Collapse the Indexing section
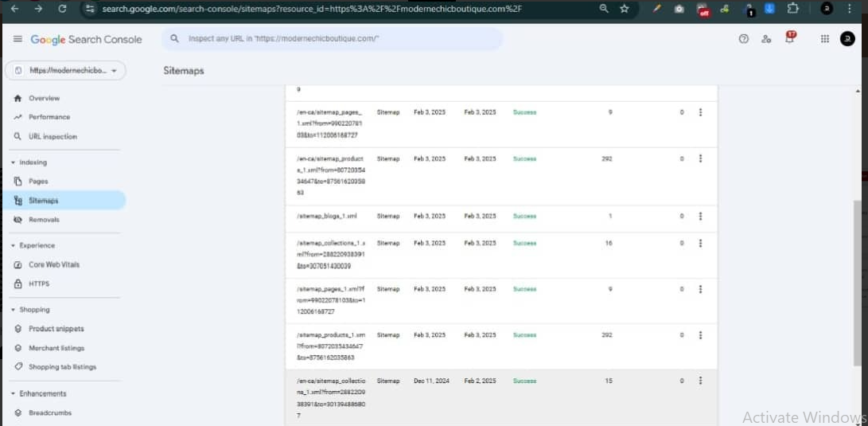Screen dimensions: 868x426 (14, 162)
